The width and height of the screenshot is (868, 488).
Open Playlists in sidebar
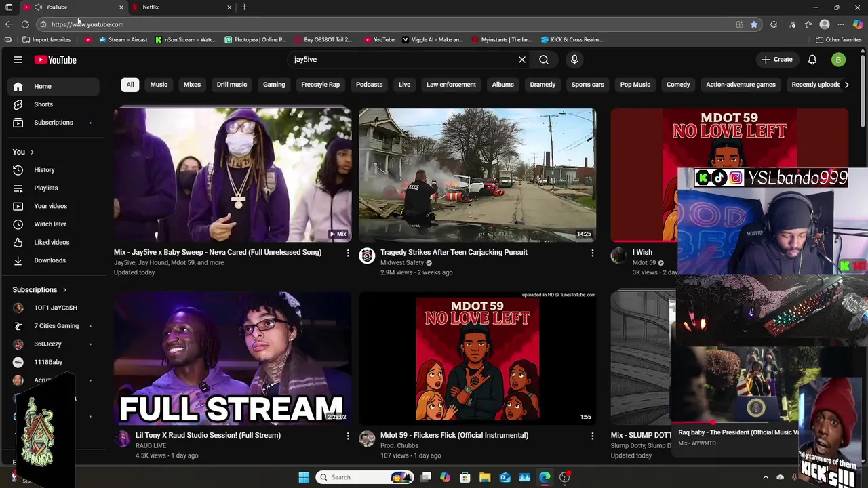coord(54,188)
